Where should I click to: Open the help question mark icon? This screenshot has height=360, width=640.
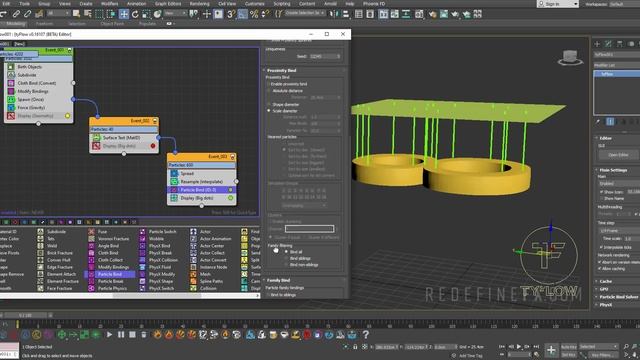(366, 335)
